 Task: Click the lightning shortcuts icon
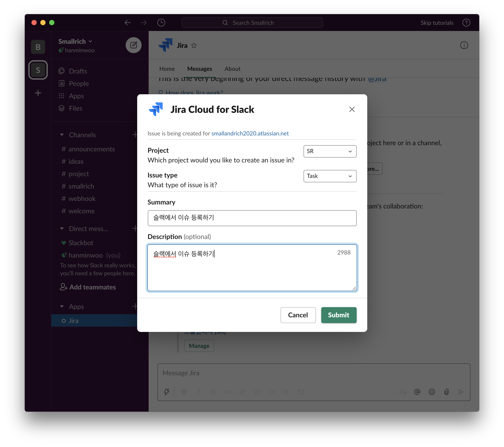pos(167,392)
